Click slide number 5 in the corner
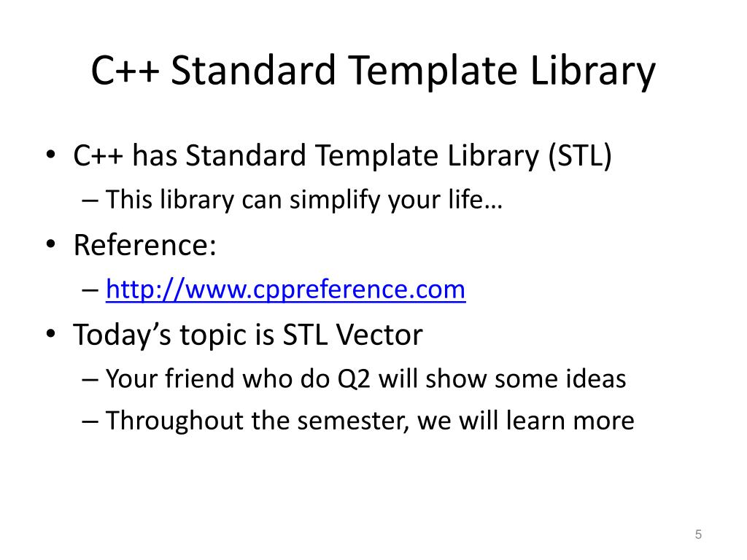The height and width of the screenshot is (560, 747). point(698,534)
